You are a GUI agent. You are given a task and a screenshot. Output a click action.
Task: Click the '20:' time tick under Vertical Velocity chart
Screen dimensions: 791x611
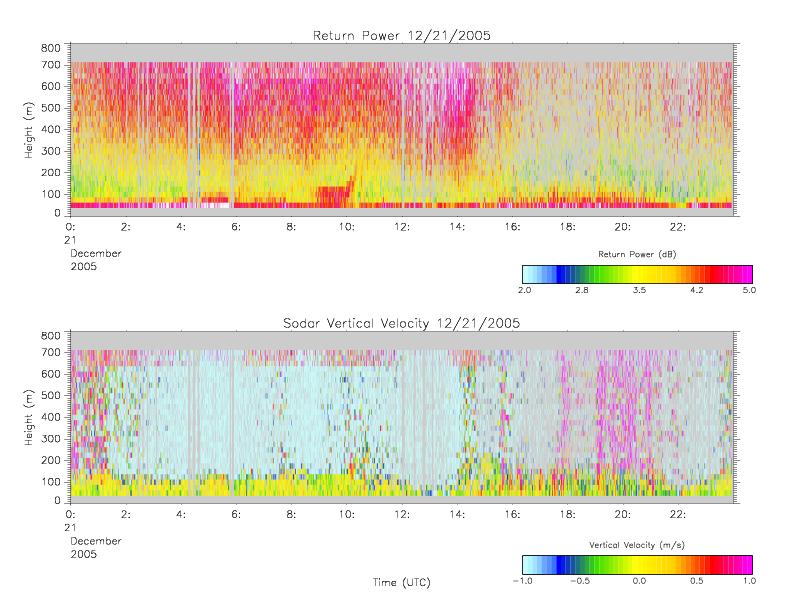pyautogui.click(x=623, y=515)
